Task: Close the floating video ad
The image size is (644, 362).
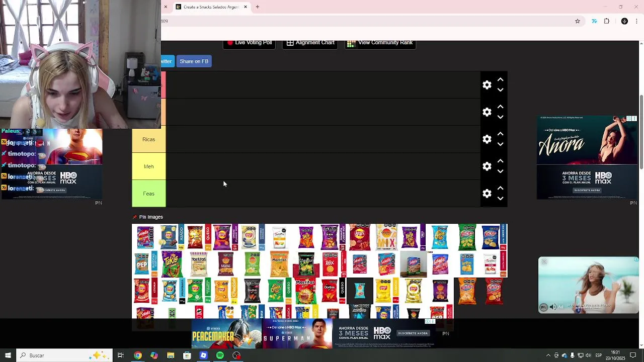Action: pos(543,262)
